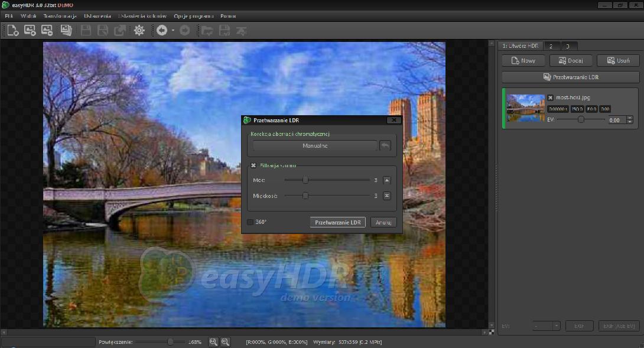Select the most-hdr1.jpg thumbnail
Viewport: 644px width, 348px height.
click(x=526, y=108)
